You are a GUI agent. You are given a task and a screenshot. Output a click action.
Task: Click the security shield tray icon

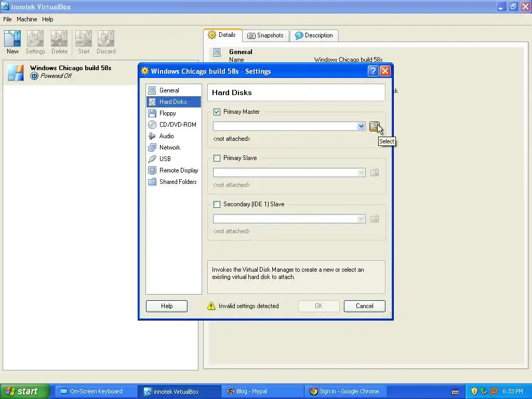point(474,391)
